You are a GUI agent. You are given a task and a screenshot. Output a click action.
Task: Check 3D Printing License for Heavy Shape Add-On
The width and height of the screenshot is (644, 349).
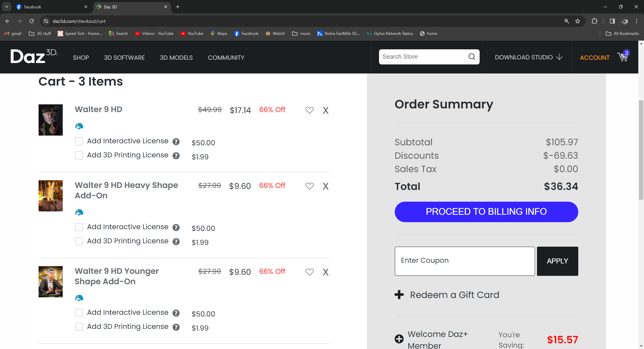point(79,241)
